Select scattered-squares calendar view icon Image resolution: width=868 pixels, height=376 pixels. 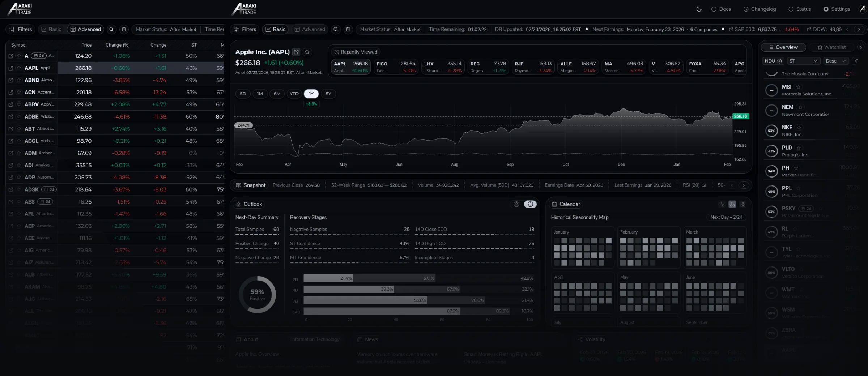click(x=722, y=204)
